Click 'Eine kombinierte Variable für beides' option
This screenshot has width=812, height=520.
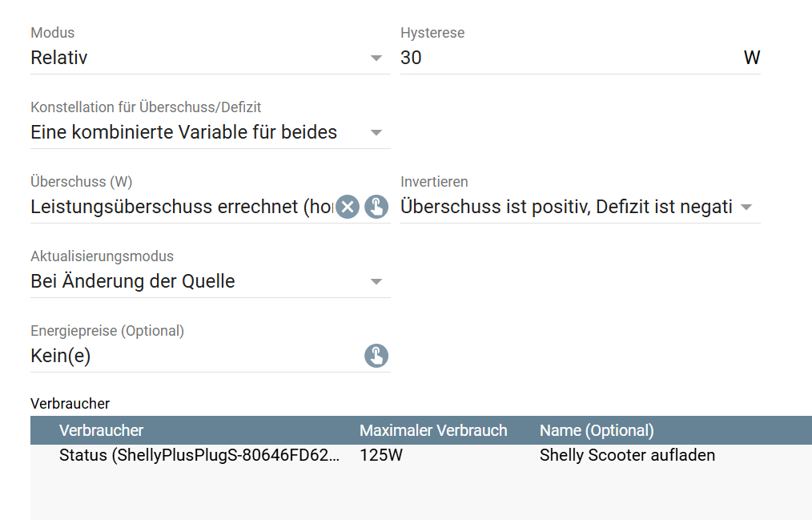point(184,132)
